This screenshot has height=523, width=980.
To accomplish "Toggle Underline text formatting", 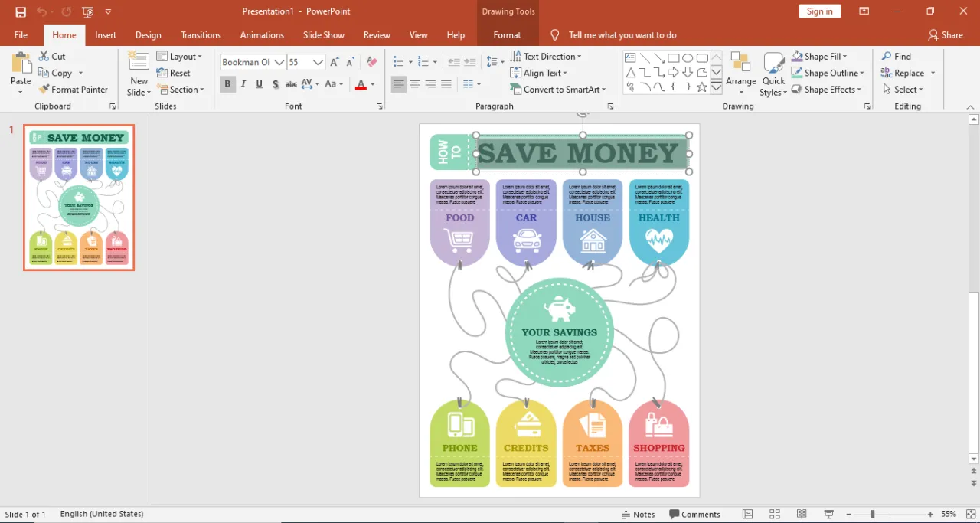I will (x=260, y=84).
